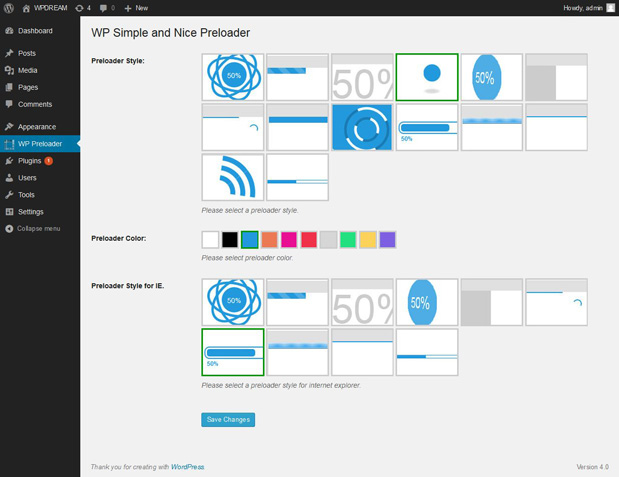Select the thin line with spinner preloader style
Screen dimensions: 619x477
point(233,127)
